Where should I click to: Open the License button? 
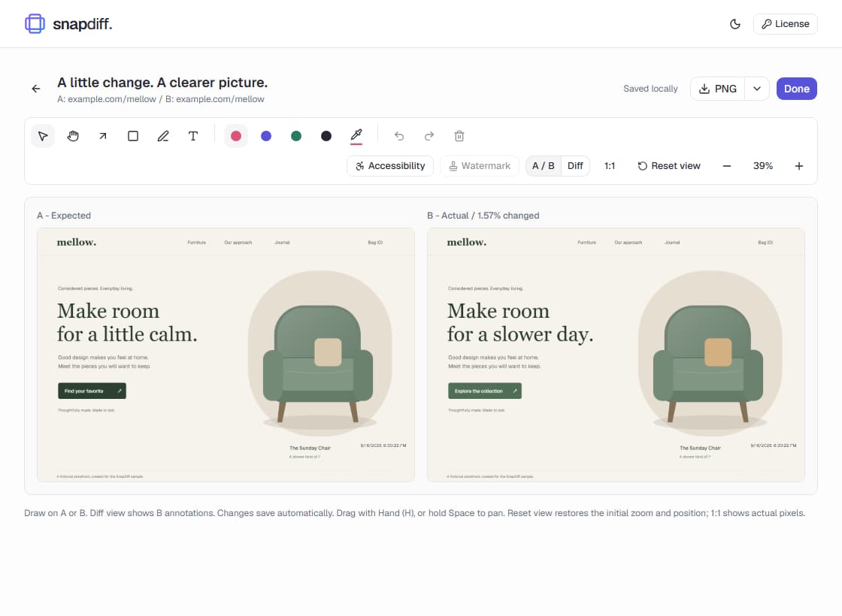coord(785,23)
